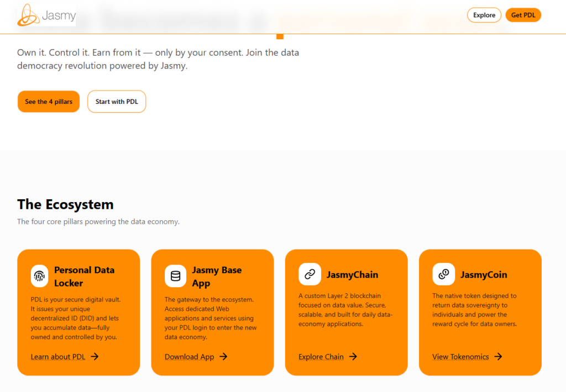Screen dimensions: 566x392
Task: Click The Ecosystem heading
Action: click(65, 204)
